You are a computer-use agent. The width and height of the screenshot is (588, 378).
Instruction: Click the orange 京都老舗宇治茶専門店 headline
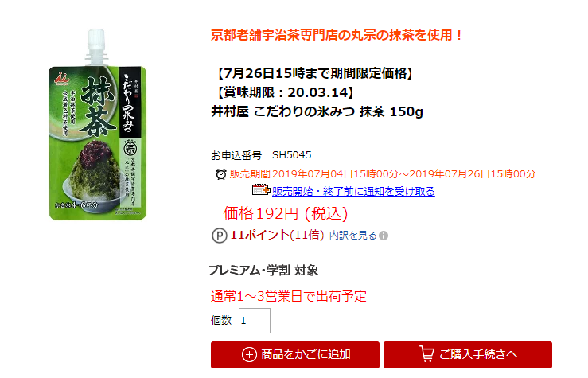pos(337,35)
